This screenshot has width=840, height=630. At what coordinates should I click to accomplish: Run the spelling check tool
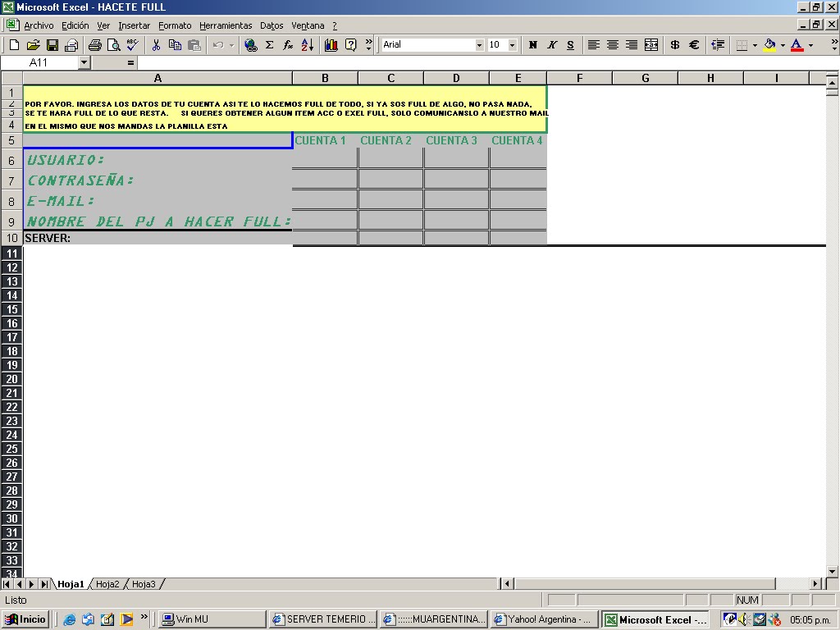132,45
